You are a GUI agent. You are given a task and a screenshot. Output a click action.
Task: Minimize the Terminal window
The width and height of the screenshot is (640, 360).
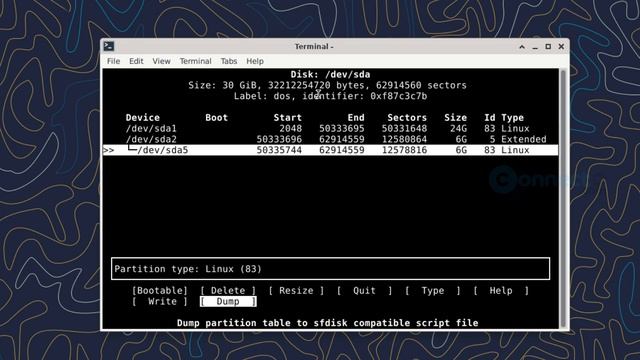pyautogui.click(x=535, y=47)
